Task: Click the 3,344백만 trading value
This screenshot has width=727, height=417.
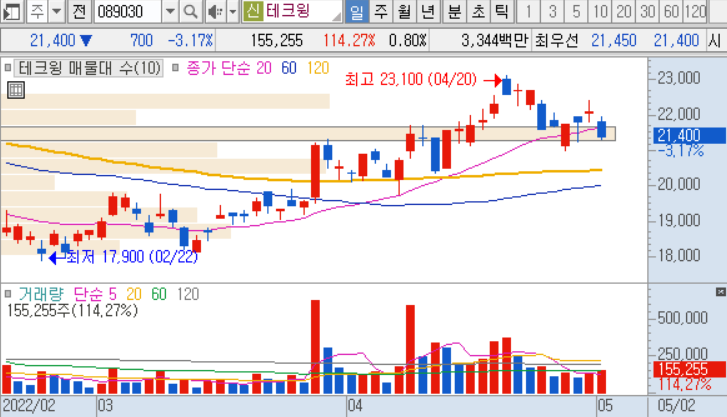Action: pyautogui.click(x=495, y=41)
